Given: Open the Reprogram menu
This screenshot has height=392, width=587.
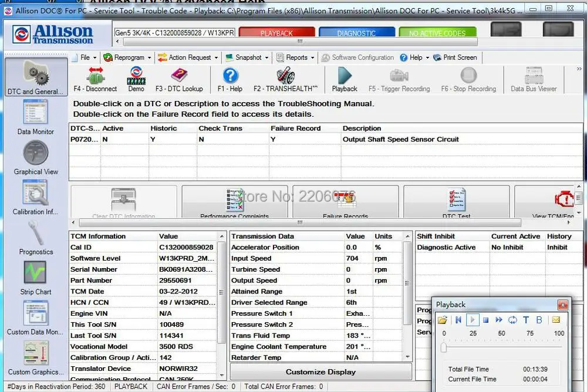Looking at the screenshot, I should pyautogui.click(x=127, y=58).
